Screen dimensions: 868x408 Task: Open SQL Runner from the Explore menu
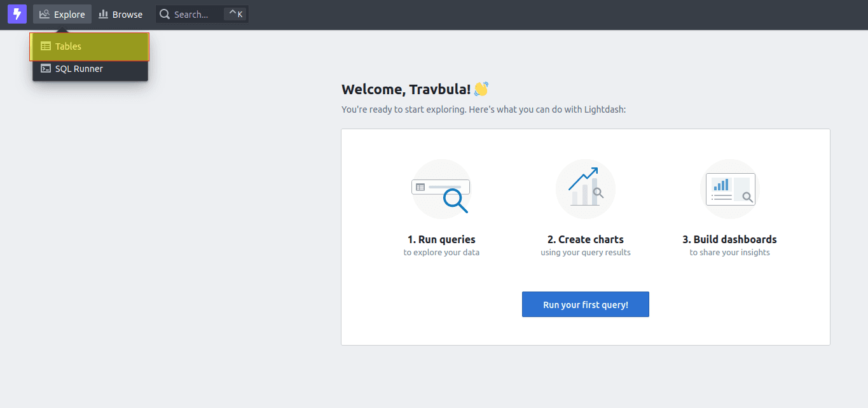(90, 69)
